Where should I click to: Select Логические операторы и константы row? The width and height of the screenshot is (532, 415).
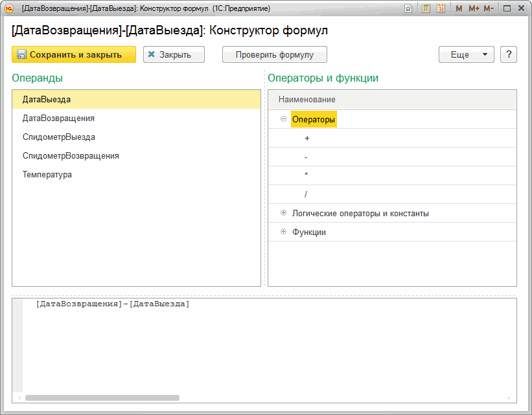392,213
